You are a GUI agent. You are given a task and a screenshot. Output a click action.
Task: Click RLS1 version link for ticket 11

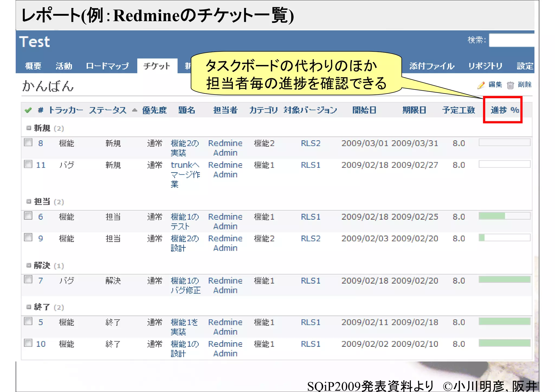[311, 165]
